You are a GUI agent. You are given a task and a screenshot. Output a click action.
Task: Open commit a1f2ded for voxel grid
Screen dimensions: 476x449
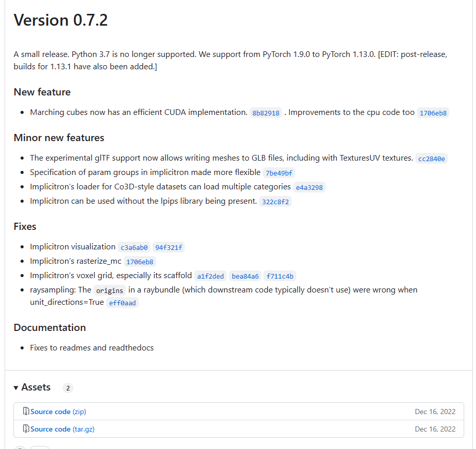click(211, 276)
